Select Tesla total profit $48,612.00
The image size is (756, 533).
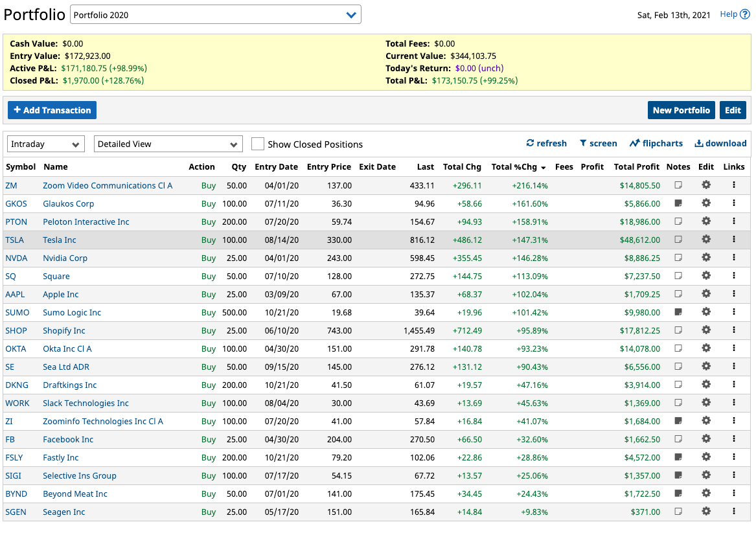coord(640,240)
